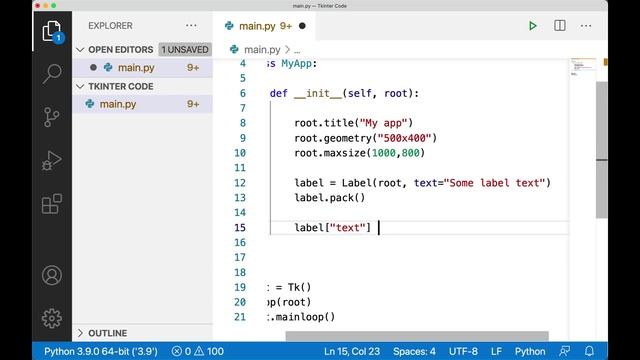Click the EXPLORER panel title

[x=110, y=26]
